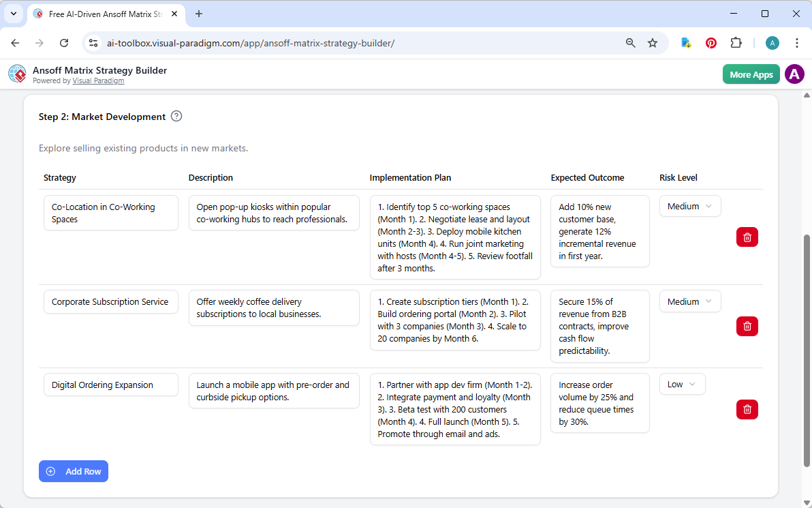
Task: Delete the Corporate Subscription Service row
Action: click(x=747, y=326)
